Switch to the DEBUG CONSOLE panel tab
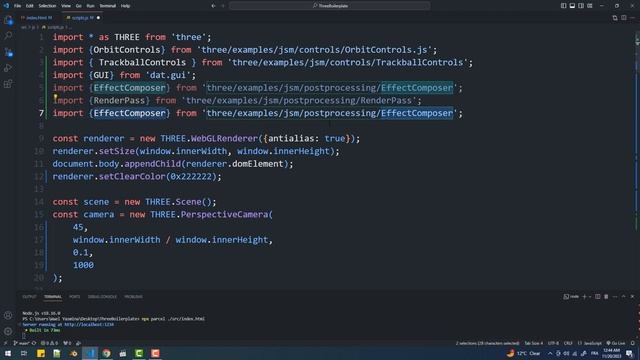The height and width of the screenshot is (360, 640). coord(102,297)
